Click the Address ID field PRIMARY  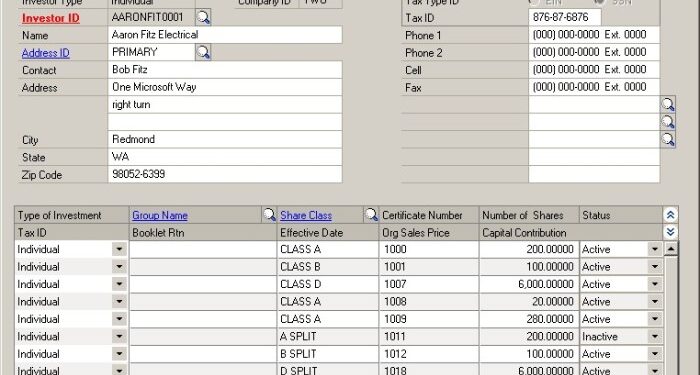pos(152,52)
